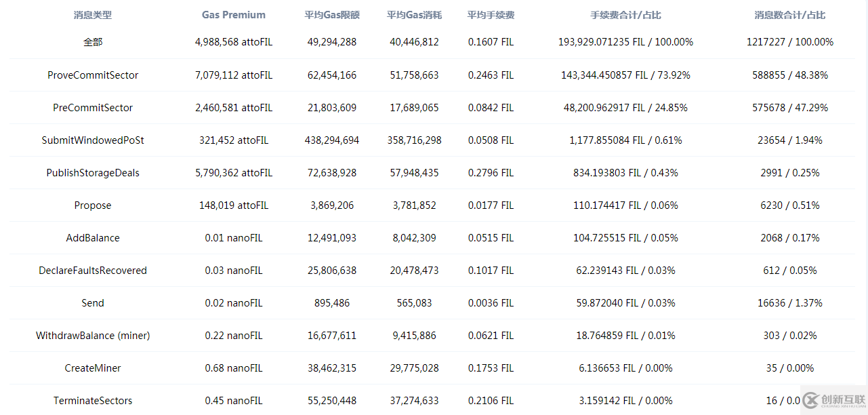Open the ProveCommitSector message type
This screenshot has width=868, height=415.
point(93,75)
